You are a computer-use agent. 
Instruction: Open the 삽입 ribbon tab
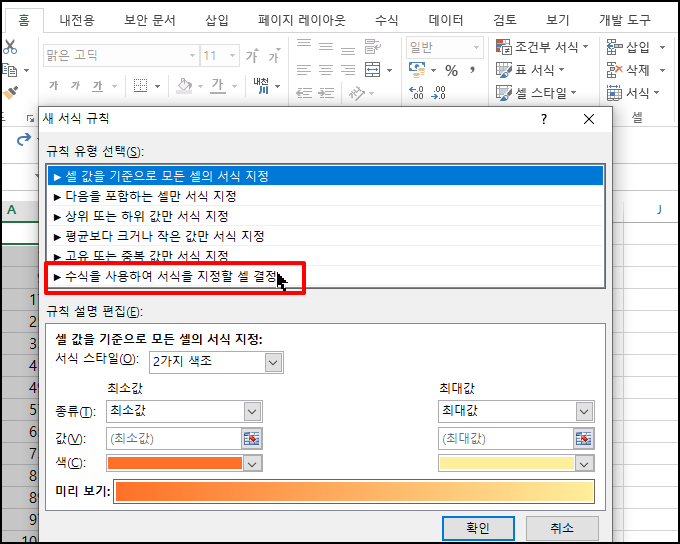click(216, 20)
